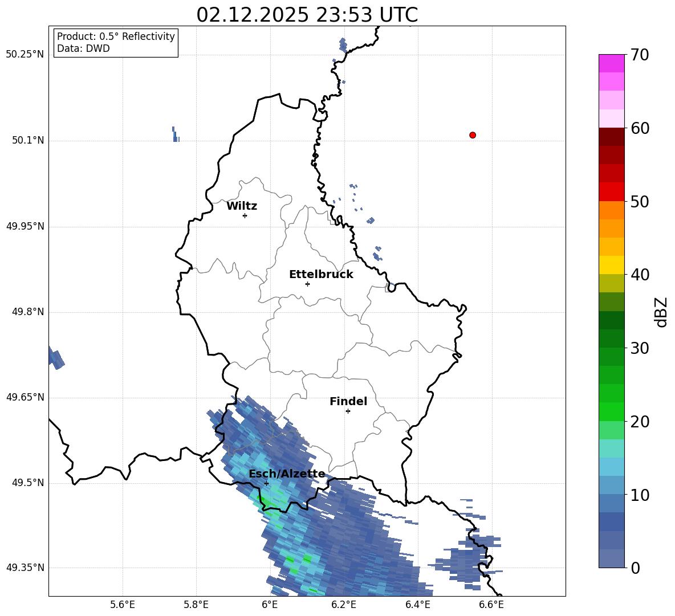
Task: Click the red dot radar site marker
Action: (473, 135)
